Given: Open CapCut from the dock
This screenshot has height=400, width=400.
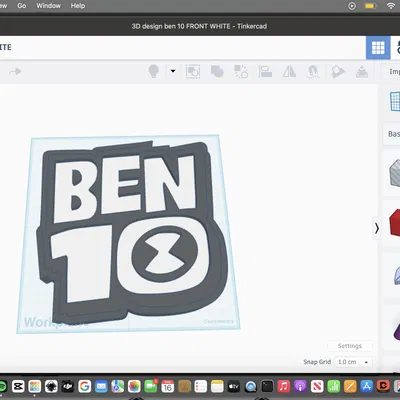Looking at the screenshot, I should click(x=18, y=386).
